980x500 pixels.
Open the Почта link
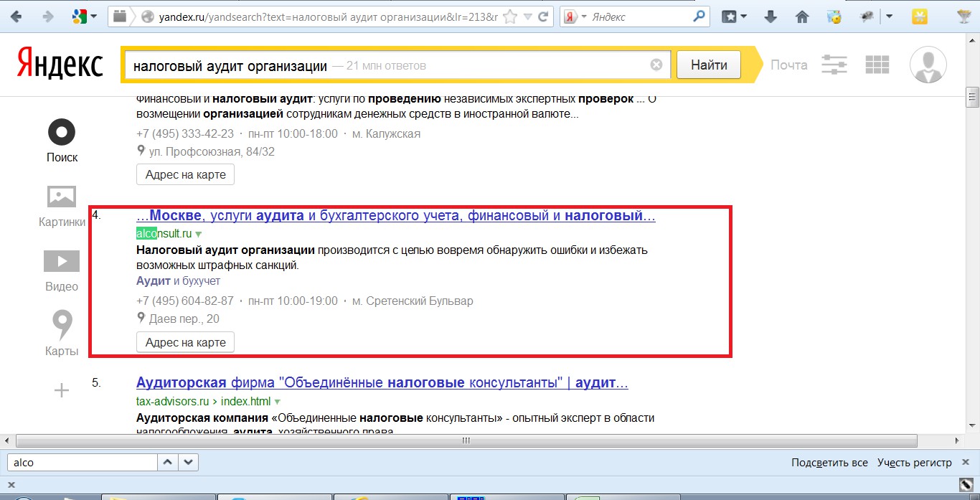point(789,65)
